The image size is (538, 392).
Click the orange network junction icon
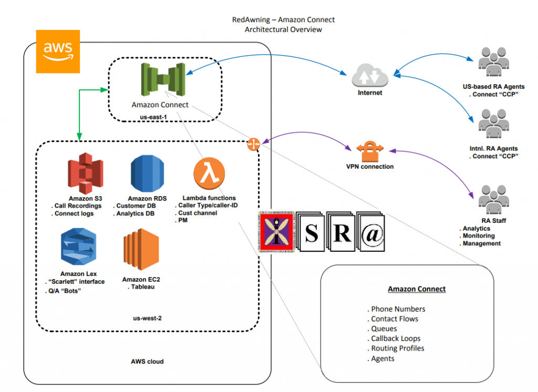(x=253, y=144)
